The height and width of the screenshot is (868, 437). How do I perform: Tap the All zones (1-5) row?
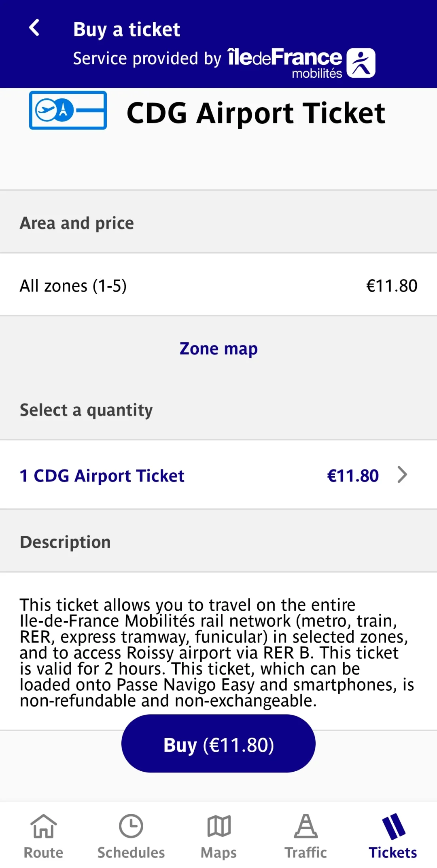218,285
